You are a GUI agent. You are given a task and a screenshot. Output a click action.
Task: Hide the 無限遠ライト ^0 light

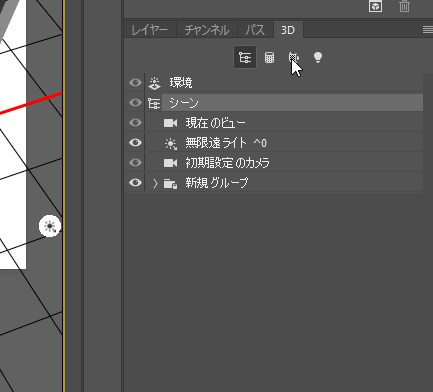pos(135,142)
